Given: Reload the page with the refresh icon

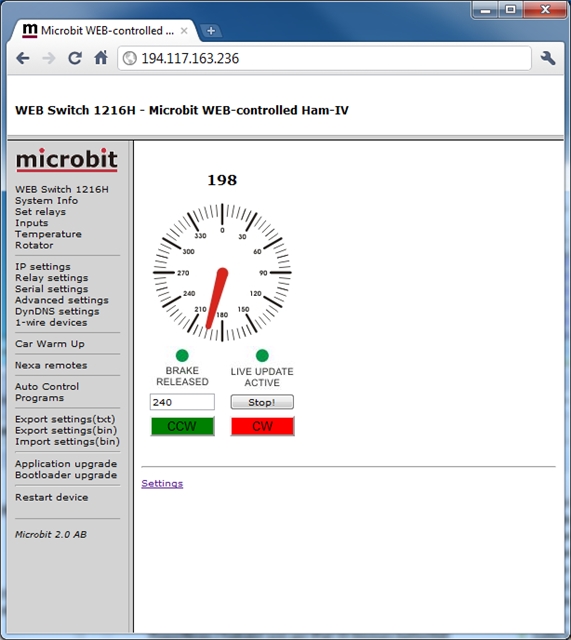Looking at the screenshot, I should point(75,58).
